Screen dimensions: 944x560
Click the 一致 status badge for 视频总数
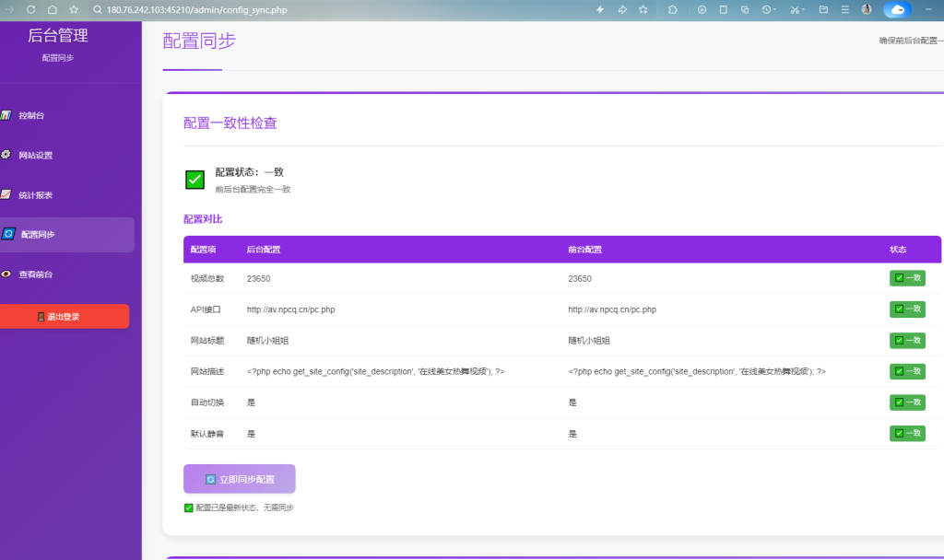pos(907,278)
